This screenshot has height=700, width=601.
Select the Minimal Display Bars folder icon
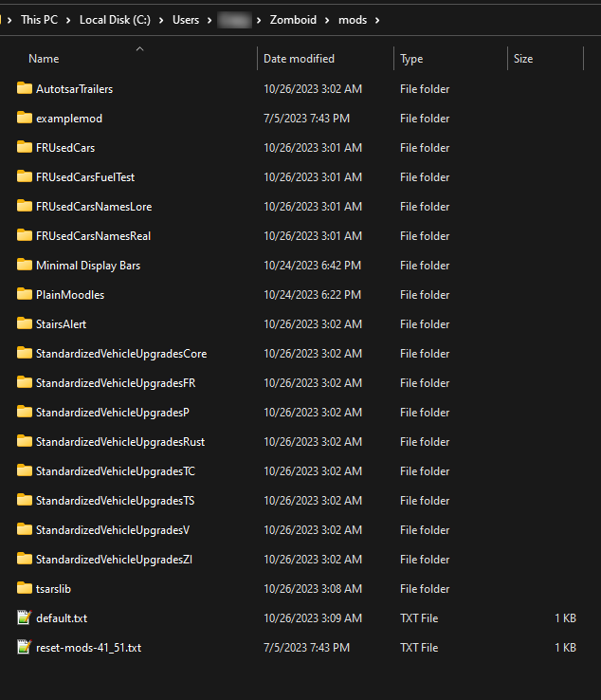[x=25, y=265]
